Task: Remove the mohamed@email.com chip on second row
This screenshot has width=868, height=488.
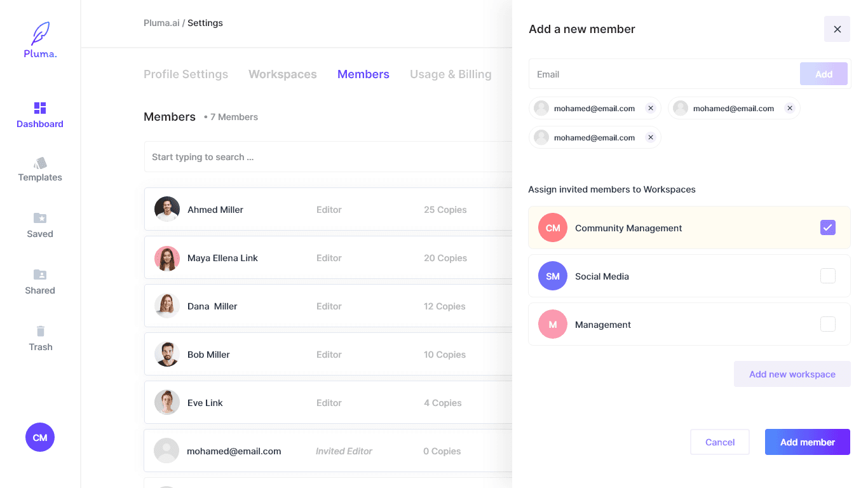Action: 650,137
